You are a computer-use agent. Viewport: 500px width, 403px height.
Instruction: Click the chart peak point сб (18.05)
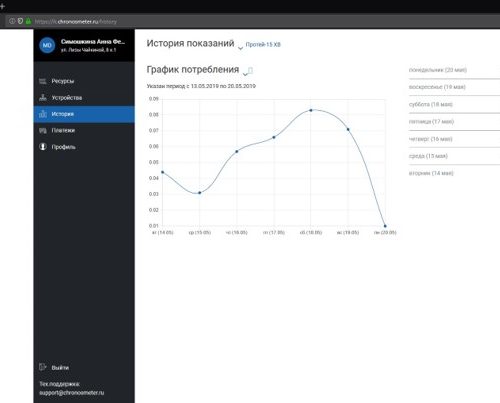311,110
